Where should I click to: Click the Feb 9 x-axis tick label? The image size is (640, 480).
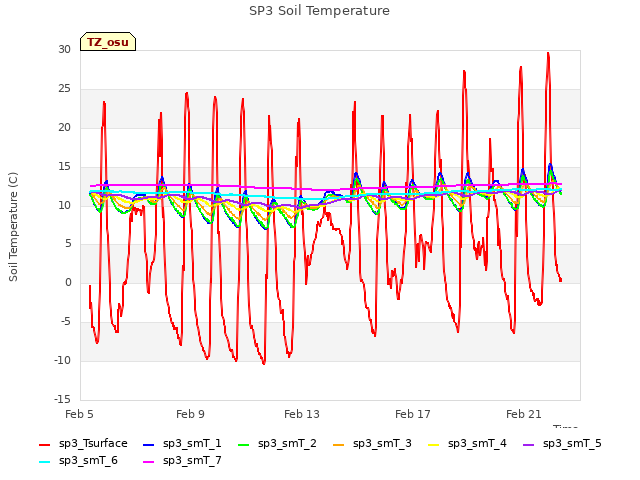click(190, 414)
